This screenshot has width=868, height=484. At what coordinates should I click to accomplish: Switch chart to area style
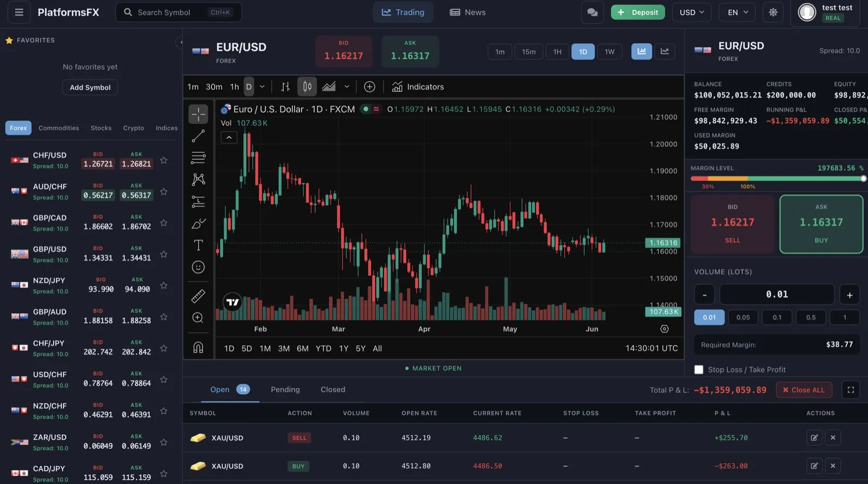pyautogui.click(x=329, y=87)
